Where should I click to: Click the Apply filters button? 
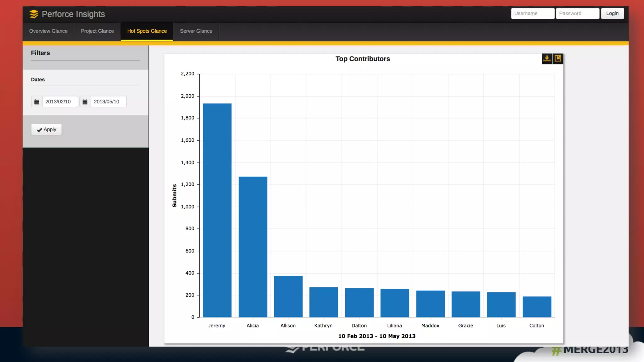coord(46,129)
